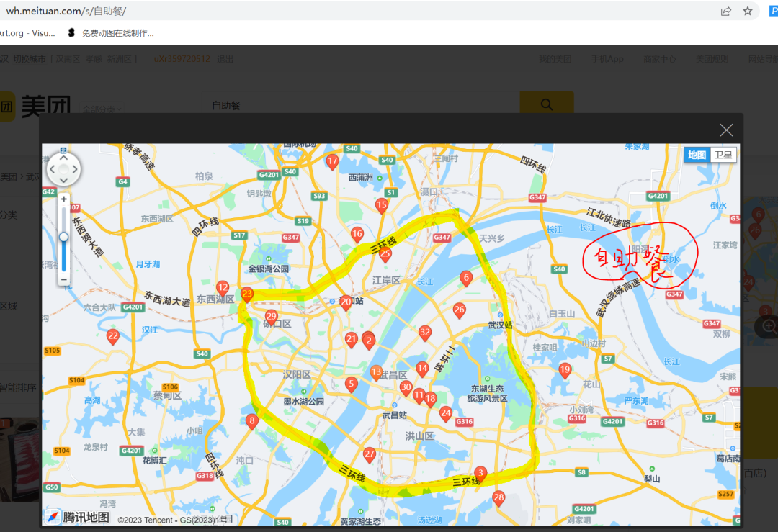Select the 地图 map view mode

tap(697, 155)
